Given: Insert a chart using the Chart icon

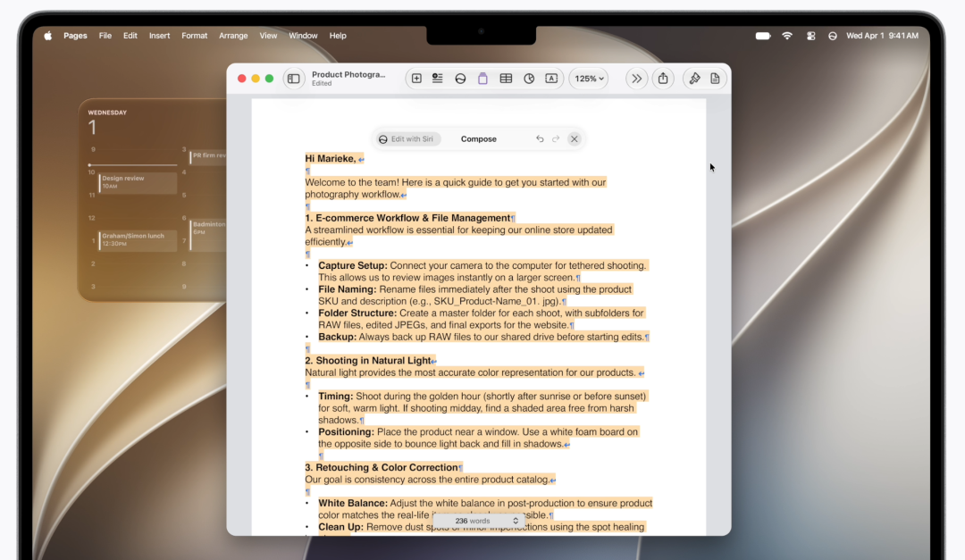Looking at the screenshot, I should pos(529,79).
